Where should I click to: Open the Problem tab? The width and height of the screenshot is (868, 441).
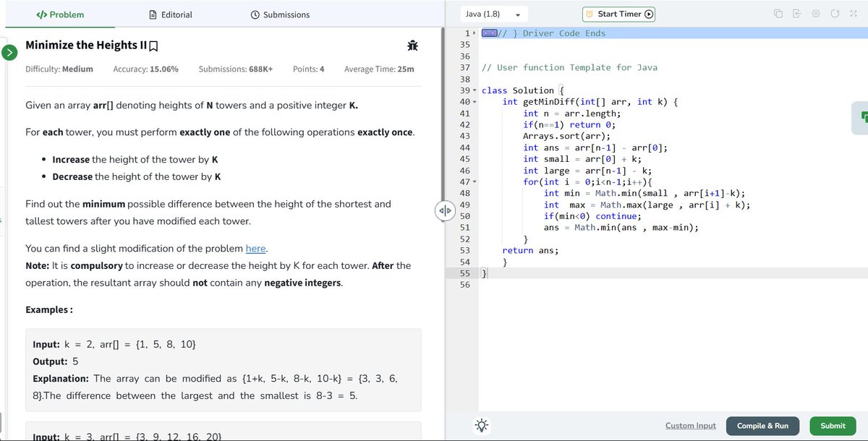coord(60,14)
